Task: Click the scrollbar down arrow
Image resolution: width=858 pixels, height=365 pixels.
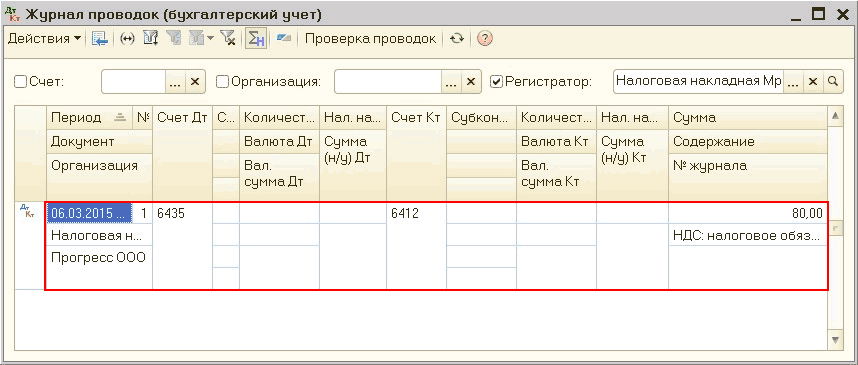Action: (835, 340)
